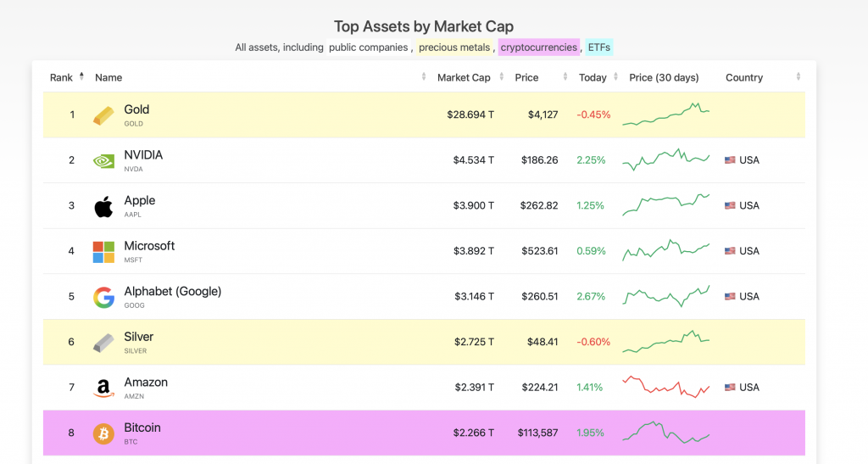868x464 pixels.
Task: Click the NVIDIA logo icon
Action: [x=103, y=160]
